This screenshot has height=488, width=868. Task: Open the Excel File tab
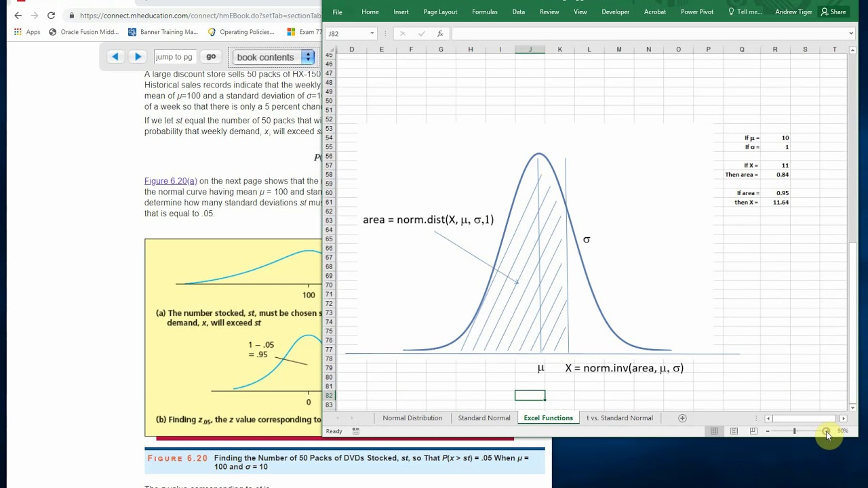pos(337,12)
